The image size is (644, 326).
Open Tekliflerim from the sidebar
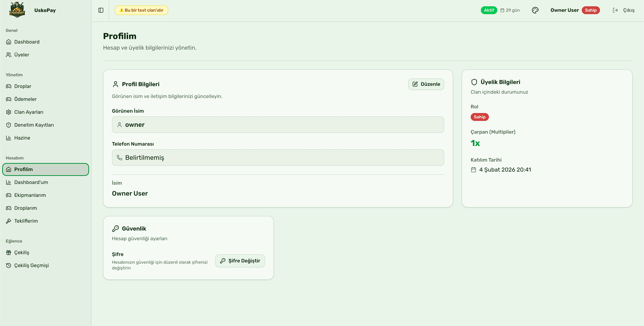click(26, 221)
